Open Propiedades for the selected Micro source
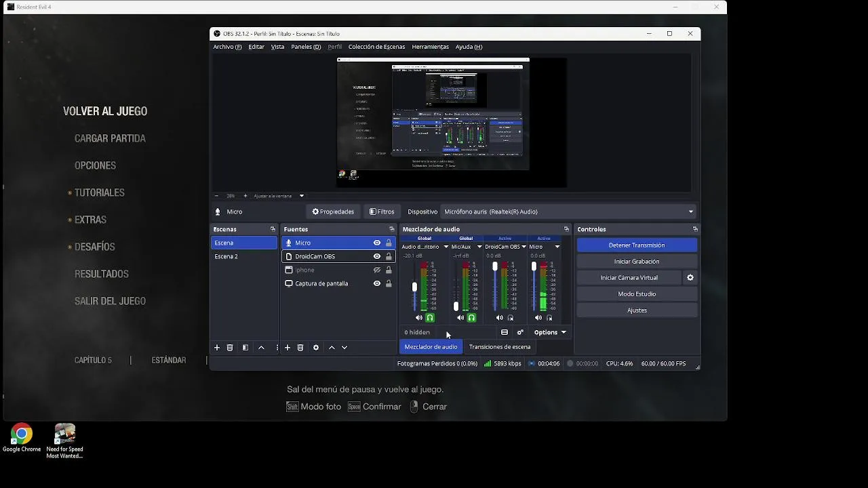The height and width of the screenshot is (488, 868). [x=333, y=211]
